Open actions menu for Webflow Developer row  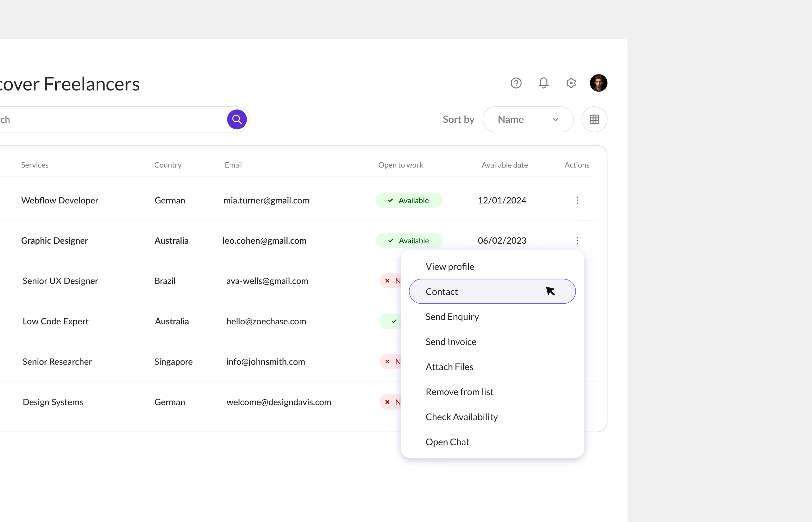(x=577, y=200)
